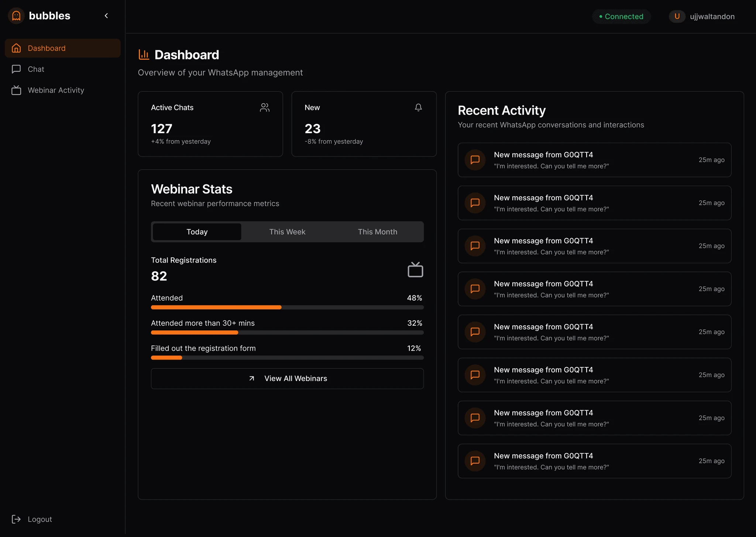The image size is (756, 537).
Task: Click the Total Registrations value 82
Action: pos(159,276)
